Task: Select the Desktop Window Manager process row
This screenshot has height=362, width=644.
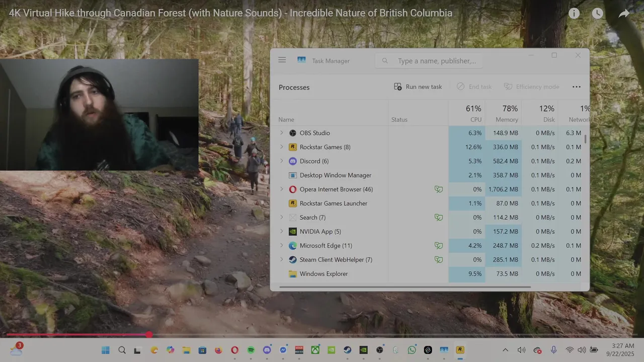Action: click(430, 175)
